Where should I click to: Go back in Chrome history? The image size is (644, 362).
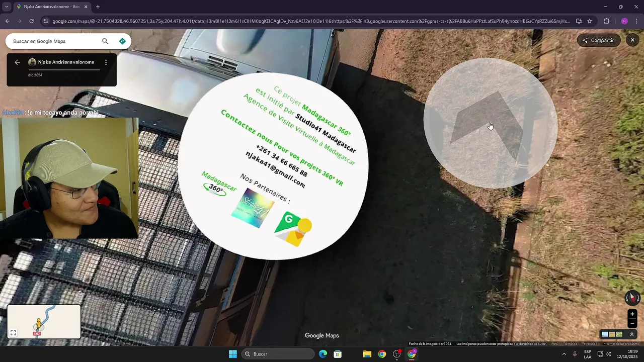point(7,21)
